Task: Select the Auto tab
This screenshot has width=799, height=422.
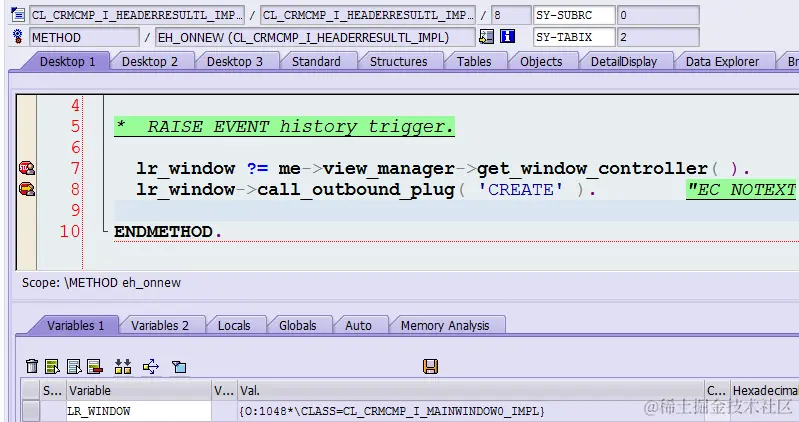Action: 358,326
